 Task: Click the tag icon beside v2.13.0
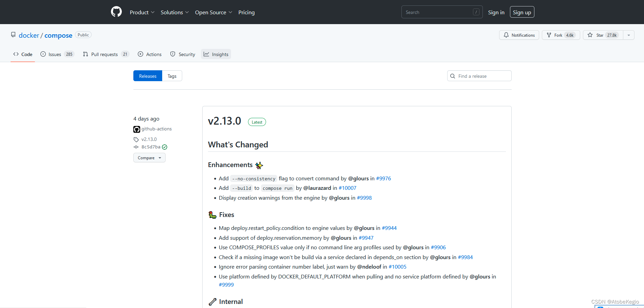tap(136, 140)
